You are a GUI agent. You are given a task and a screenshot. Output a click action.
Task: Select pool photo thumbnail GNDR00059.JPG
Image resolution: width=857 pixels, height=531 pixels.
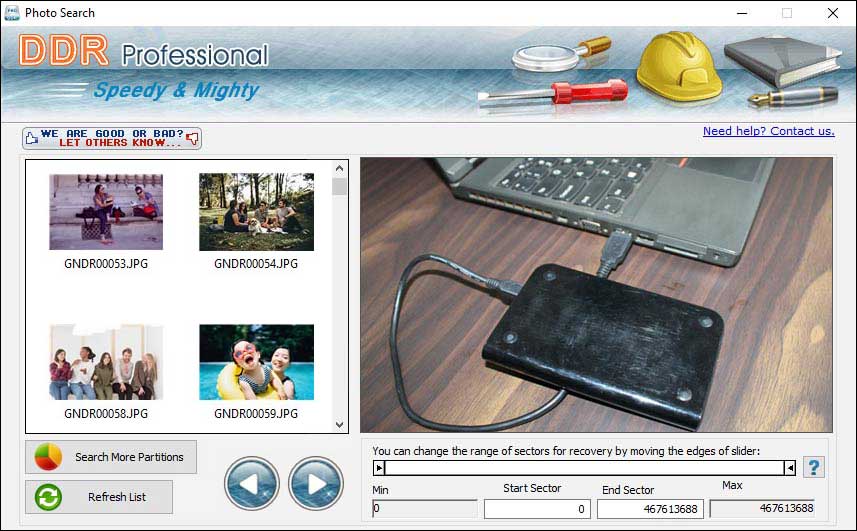point(256,362)
